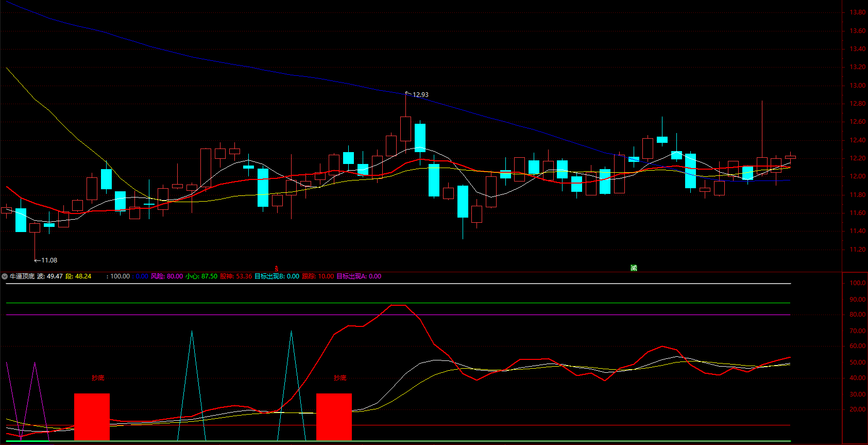The width and height of the screenshot is (868, 445).
Task: Click the 小心: 87.50 indicator value
Action: click(x=201, y=276)
